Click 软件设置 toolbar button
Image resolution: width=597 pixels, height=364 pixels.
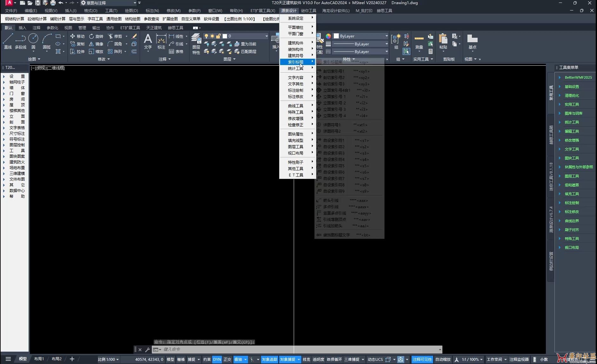click(211, 19)
